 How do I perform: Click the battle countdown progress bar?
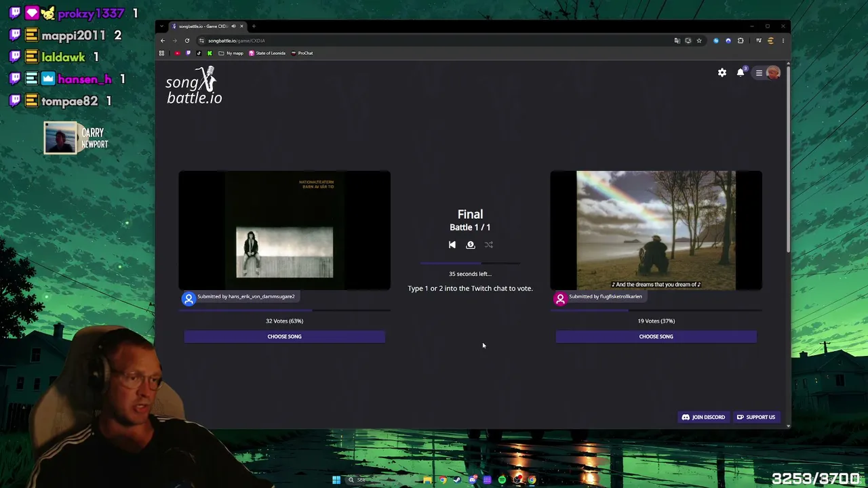[x=470, y=263]
